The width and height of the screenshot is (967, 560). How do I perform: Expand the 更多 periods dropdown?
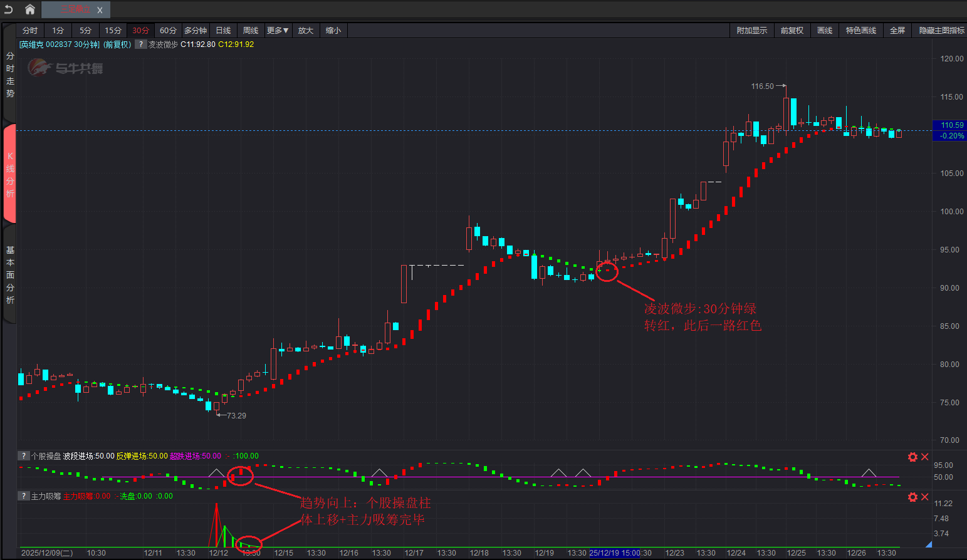point(277,31)
